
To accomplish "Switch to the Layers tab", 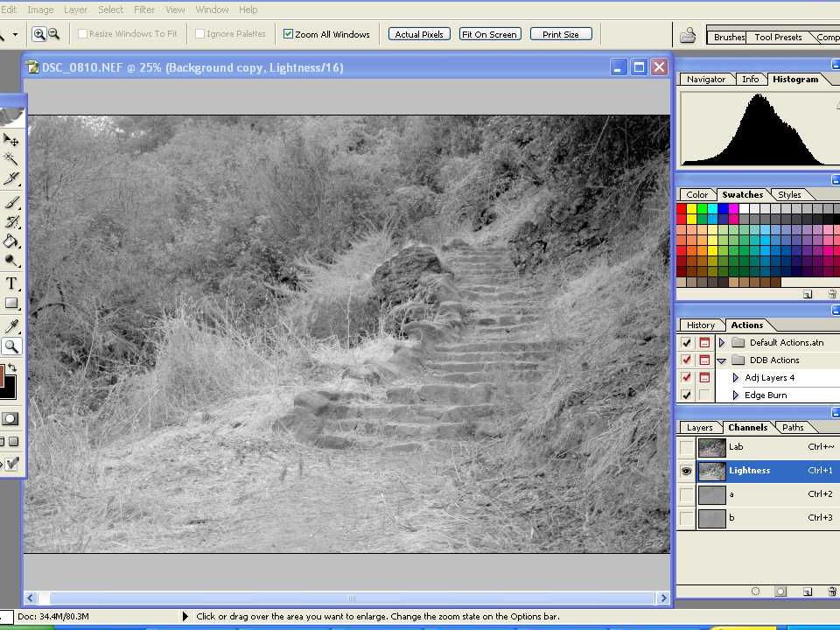I will [x=700, y=428].
